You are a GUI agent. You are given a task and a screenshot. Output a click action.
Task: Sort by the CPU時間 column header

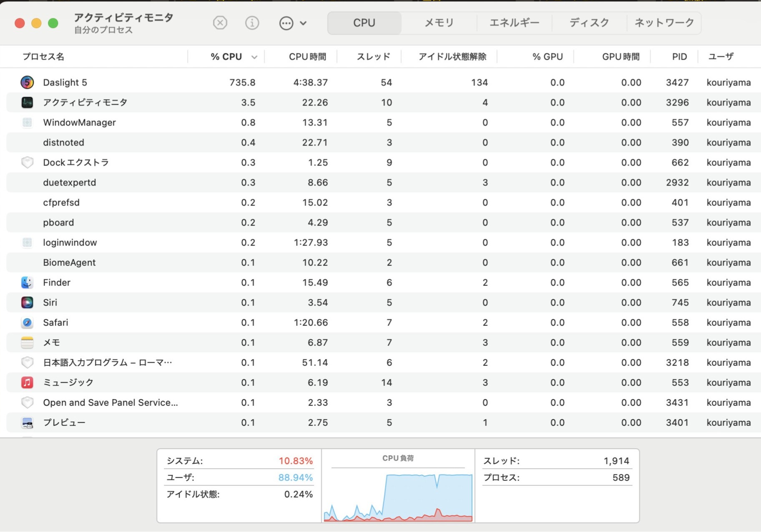[307, 57]
